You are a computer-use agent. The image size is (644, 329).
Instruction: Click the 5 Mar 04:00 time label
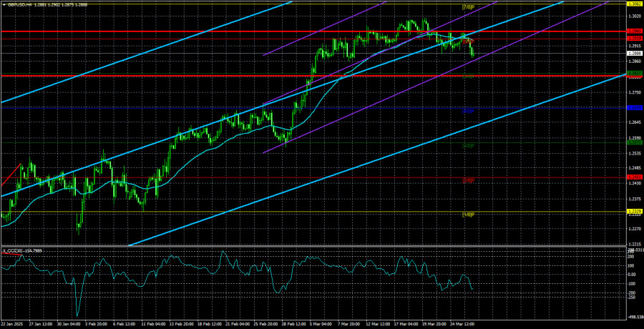(x=320, y=325)
